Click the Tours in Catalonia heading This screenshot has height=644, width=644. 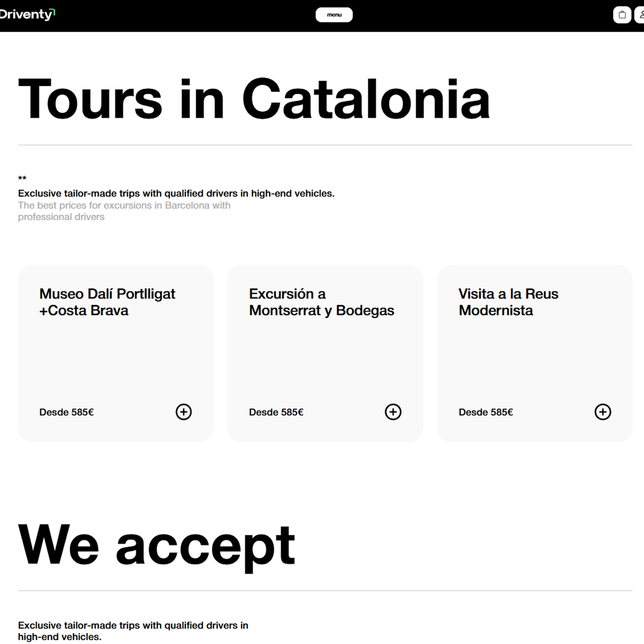254,99
